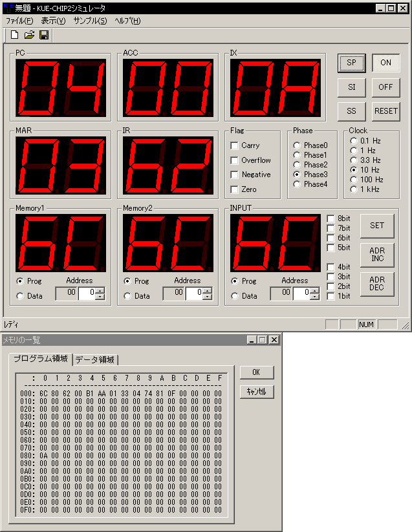Screen dimensions: 412x532
Task: Click the ON button
Action: pyautogui.click(x=386, y=63)
